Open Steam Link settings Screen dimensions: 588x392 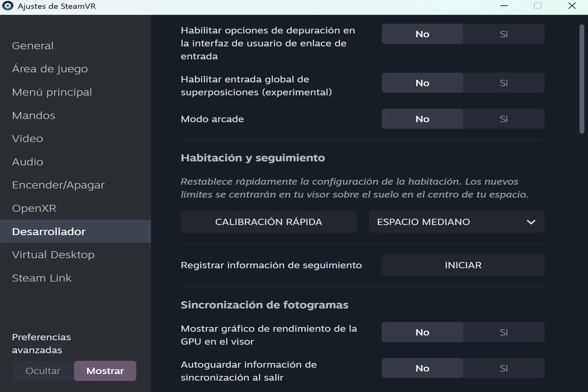point(75,278)
